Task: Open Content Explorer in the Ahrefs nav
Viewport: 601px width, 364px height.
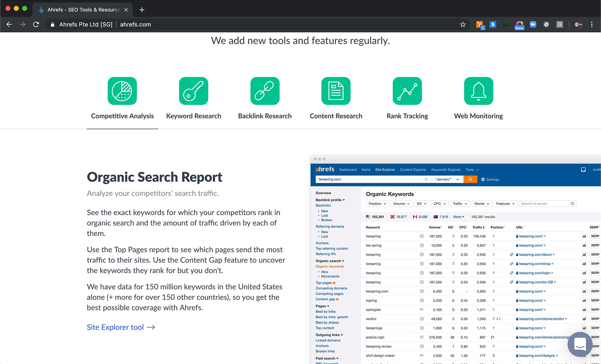Action: [413, 170]
